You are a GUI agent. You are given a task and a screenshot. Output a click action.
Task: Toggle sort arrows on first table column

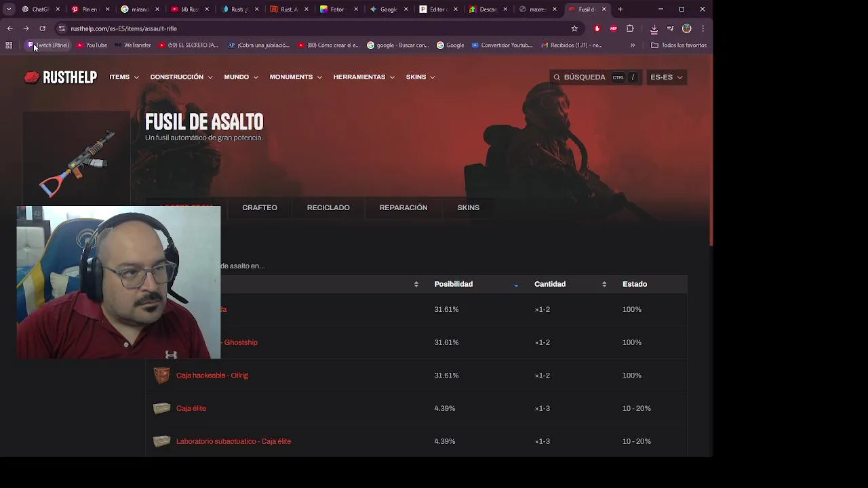416,284
